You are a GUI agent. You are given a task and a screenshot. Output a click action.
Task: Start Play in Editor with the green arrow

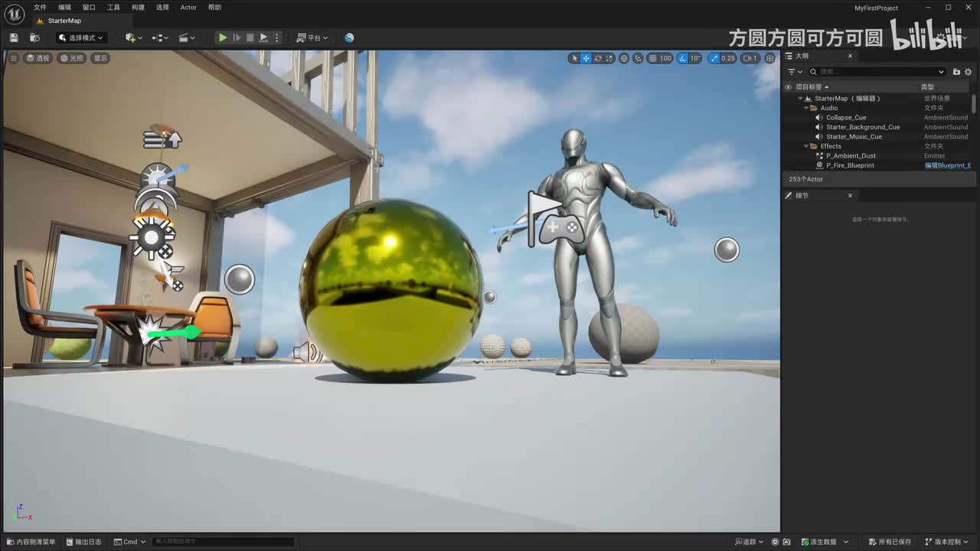tap(222, 37)
